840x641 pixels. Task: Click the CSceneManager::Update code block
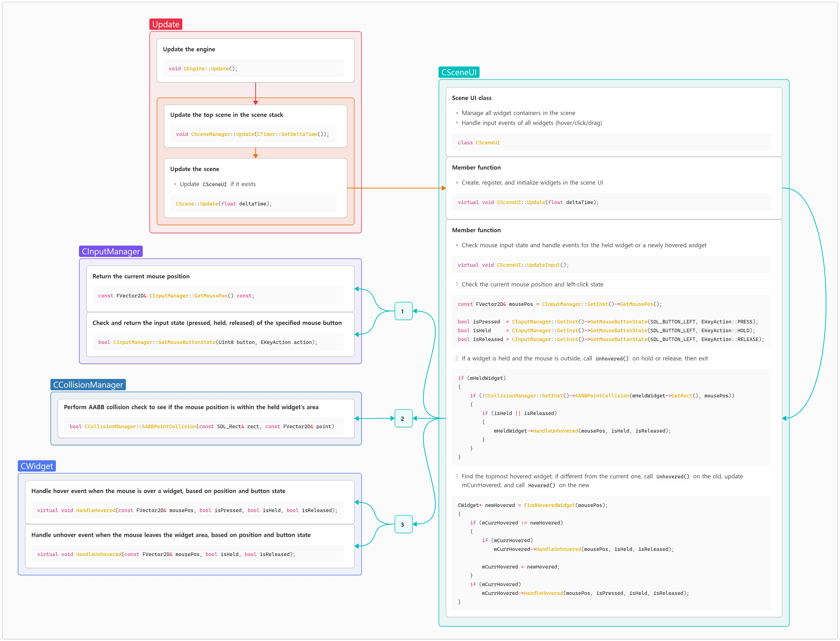[252, 134]
